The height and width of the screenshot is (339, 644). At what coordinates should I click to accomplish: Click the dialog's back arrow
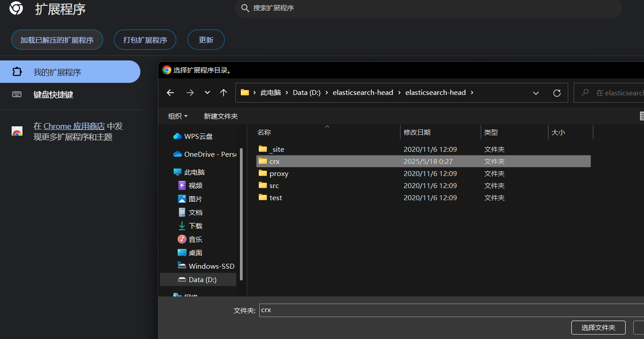pos(170,93)
